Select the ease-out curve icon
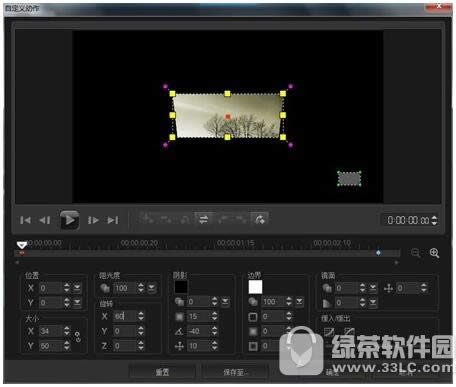The width and height of the screenshot is (456, 387). [x=349, y=332]
